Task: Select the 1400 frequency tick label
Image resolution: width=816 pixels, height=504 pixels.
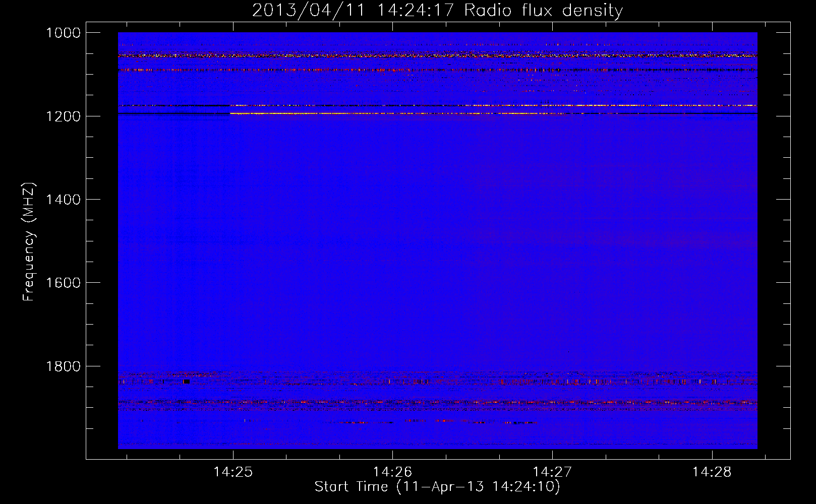Action: tap(63, 200)
